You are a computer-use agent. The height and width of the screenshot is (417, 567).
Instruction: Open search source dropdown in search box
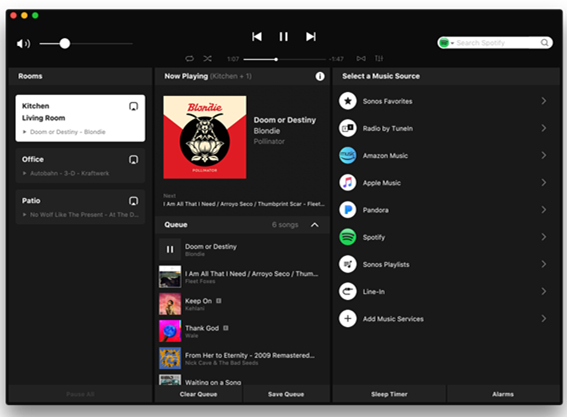pos(447,43)
